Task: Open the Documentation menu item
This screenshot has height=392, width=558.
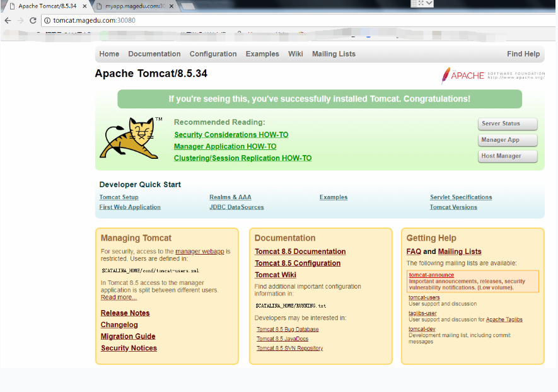Action: click(x=154, y=54)
